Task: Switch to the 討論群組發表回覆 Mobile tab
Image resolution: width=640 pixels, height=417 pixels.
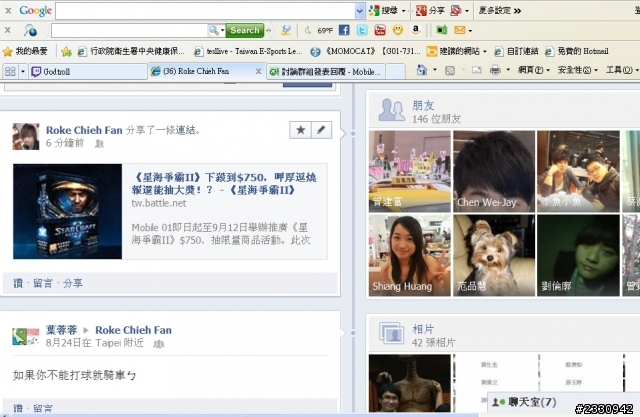Action: click(326, 72)
